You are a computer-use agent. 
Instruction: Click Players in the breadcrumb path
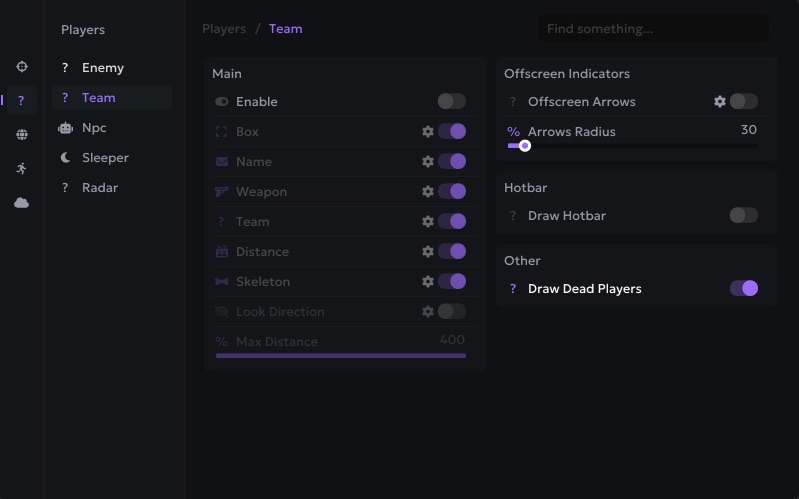coord(224,29)
